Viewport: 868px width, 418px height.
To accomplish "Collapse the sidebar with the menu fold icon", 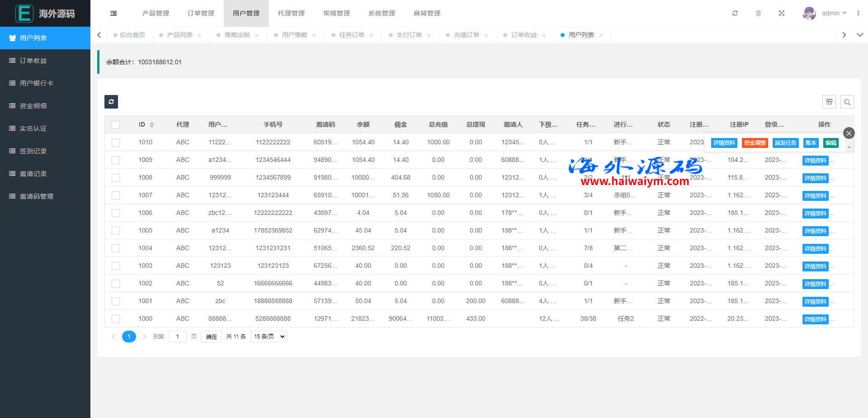I will click(x=113, y=14).
